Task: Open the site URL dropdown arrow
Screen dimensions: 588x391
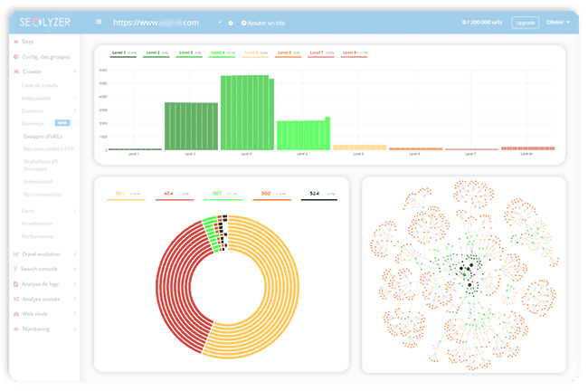Action: (219, 23)
